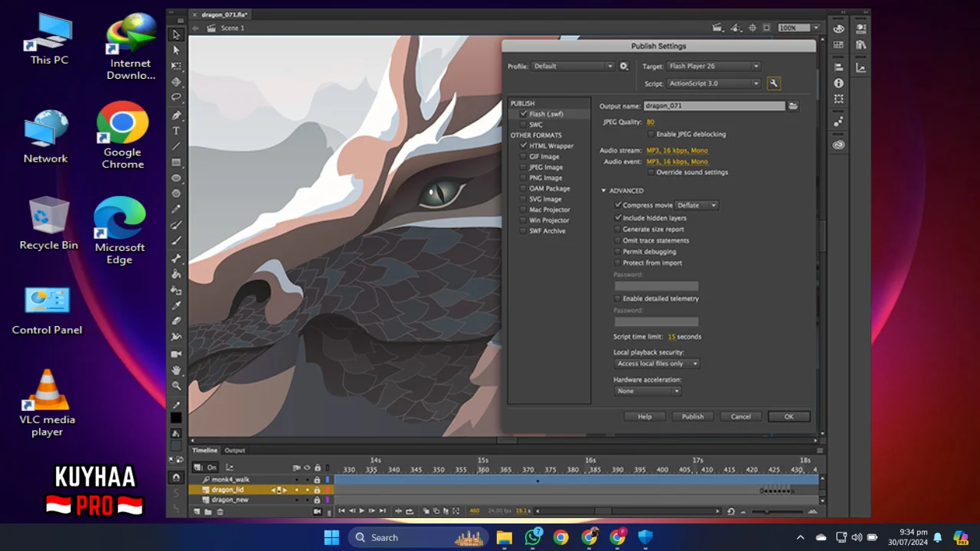The width and height of the screenshot is (980, 551).
Task: Check Override sound settings
Action: pyautogui.click(x=651, y=172)
